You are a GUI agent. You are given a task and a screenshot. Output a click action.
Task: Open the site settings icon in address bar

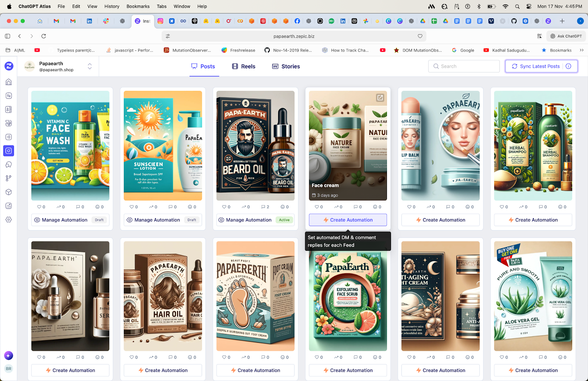coord(168,36)
